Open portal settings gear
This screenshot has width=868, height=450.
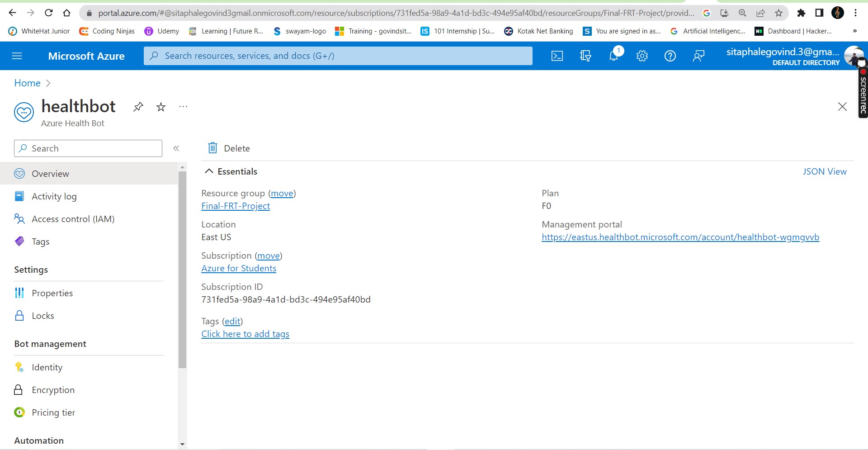coord(642,56)
